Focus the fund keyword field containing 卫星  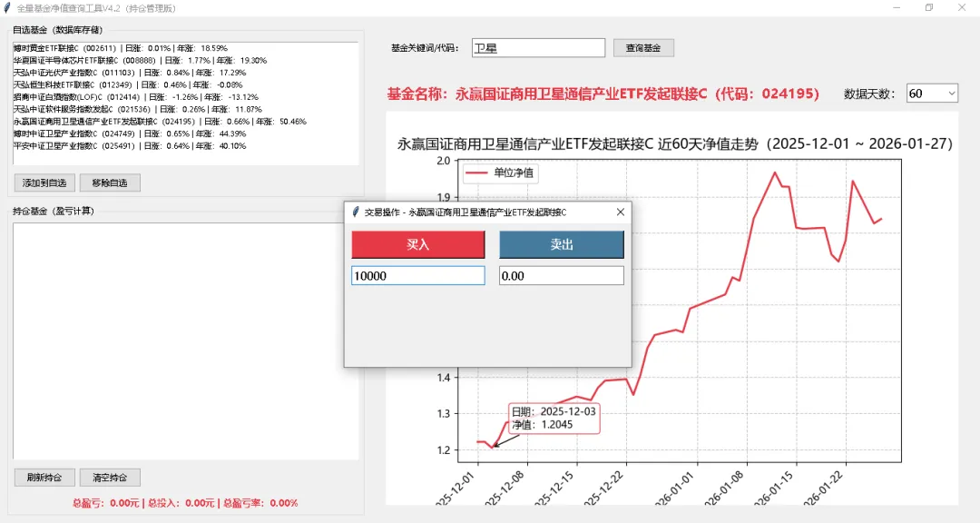point(538,48)
